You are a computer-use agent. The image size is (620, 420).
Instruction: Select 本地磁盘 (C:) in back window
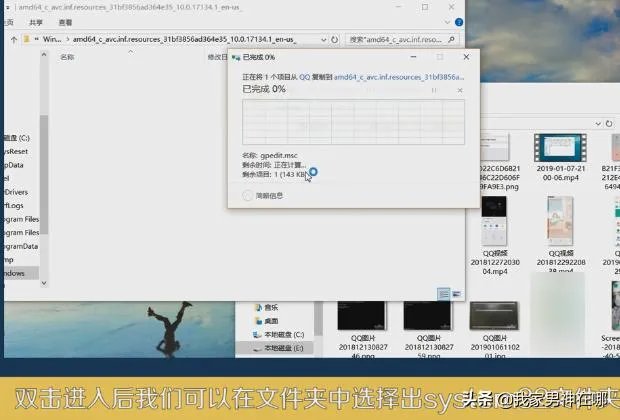pos(279,335)
